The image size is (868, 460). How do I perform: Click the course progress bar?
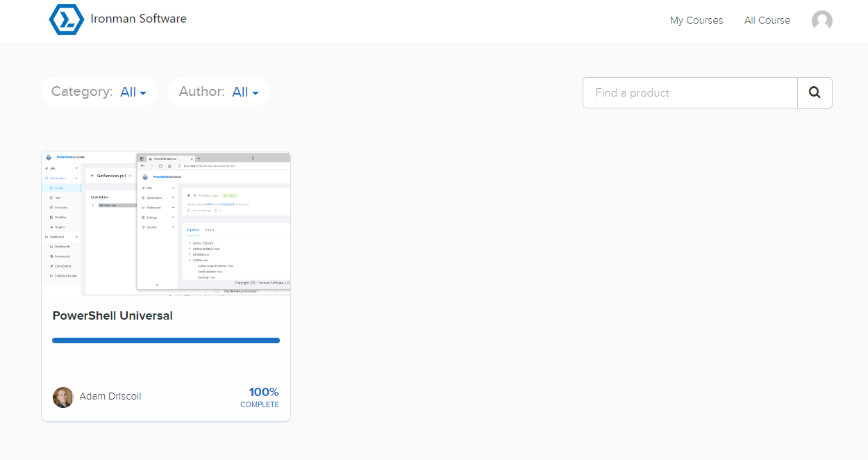pyautogui.click(x=166, y=340)
